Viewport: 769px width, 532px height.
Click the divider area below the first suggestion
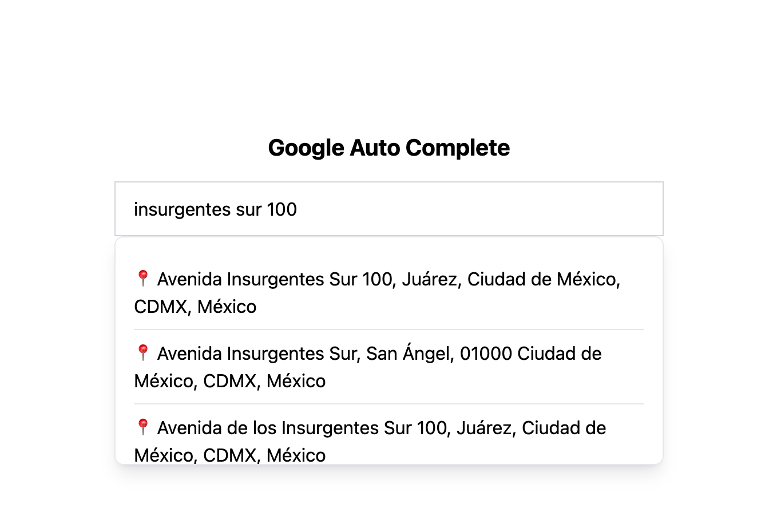(389, 329)
